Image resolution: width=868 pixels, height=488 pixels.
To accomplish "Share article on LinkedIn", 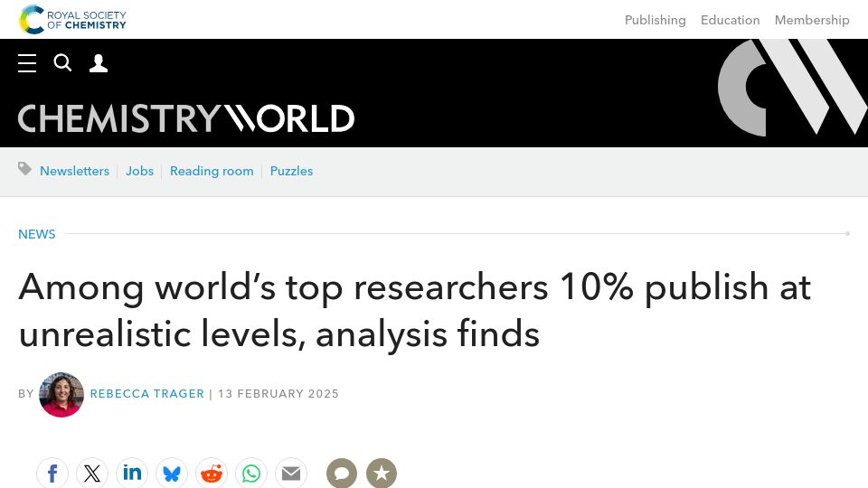I will tap(132, 474).
